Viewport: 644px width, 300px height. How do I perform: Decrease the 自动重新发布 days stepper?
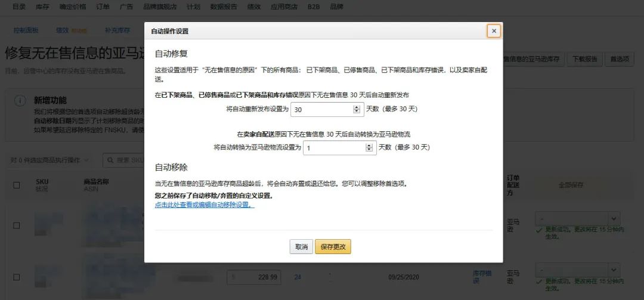pos(357,112)
